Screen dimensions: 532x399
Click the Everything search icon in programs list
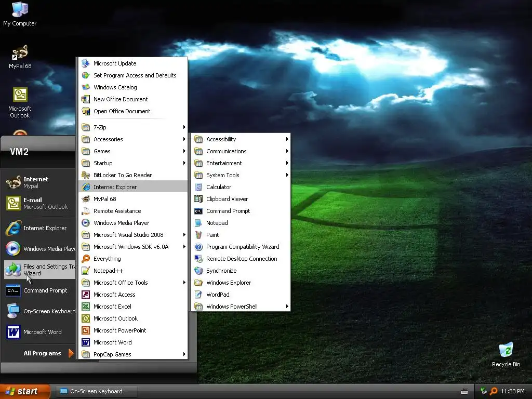86,259
